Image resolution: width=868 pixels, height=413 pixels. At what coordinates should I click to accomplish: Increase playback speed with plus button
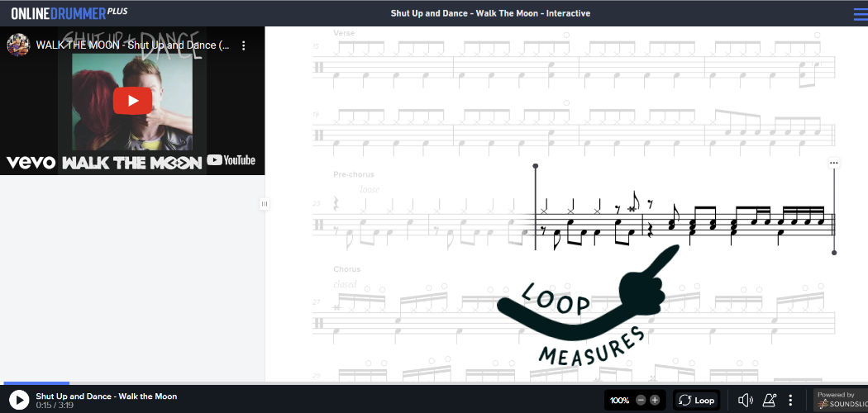pyautogui.click(x=655, y=401)
